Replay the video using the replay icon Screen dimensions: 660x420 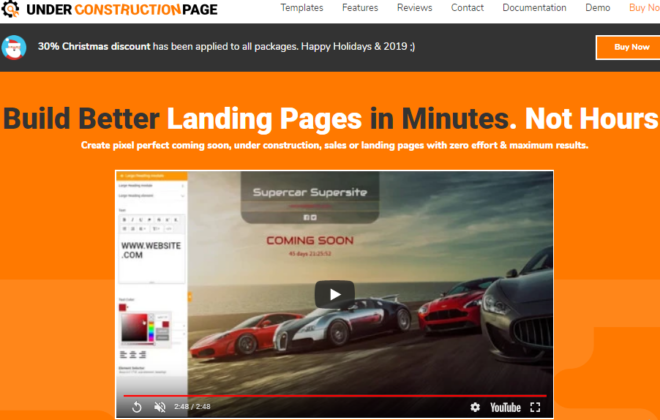click(x=137, y=407)
